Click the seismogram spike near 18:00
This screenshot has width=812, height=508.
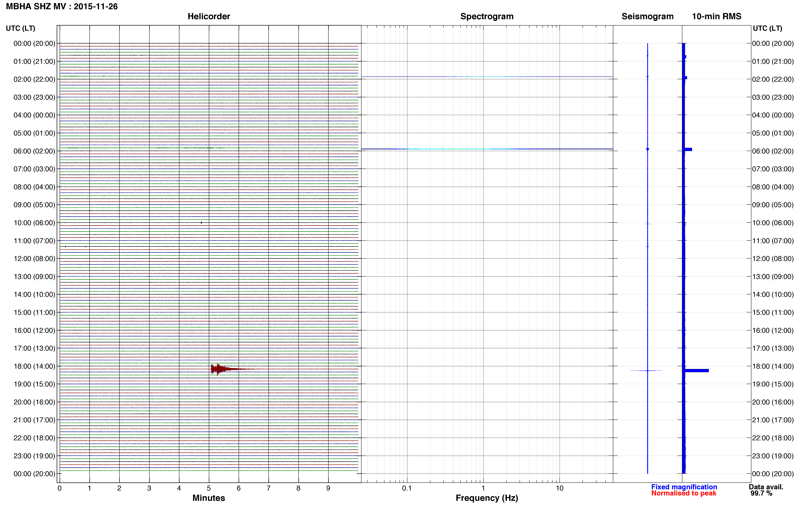coord(647,371)
